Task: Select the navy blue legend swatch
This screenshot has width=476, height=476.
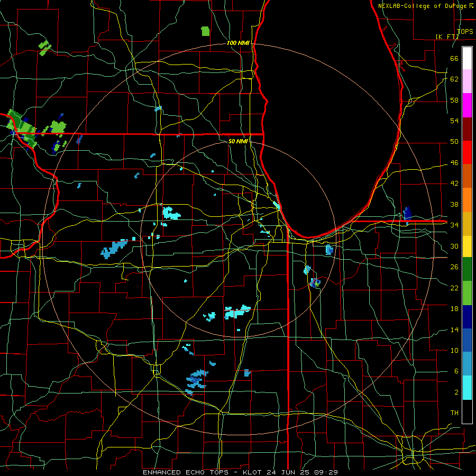Action: tap(467, 317)
